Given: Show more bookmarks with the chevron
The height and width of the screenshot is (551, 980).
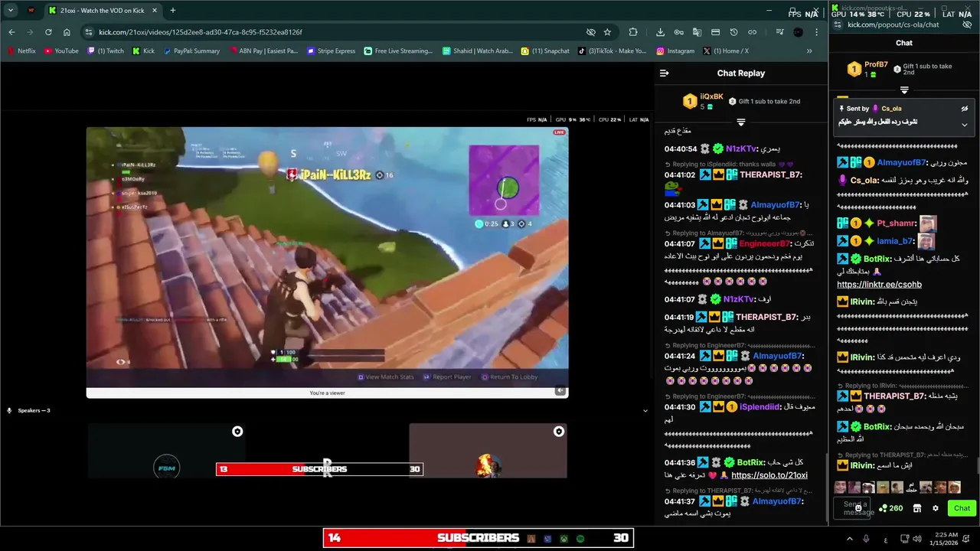Looking at the screenshot, I should tap(809, 51).
